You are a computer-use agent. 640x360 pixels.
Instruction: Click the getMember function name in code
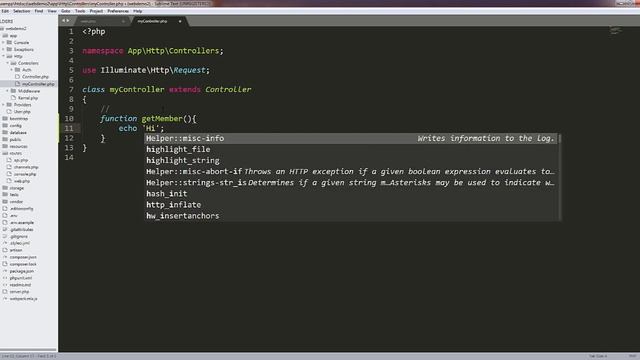(162, 119)
